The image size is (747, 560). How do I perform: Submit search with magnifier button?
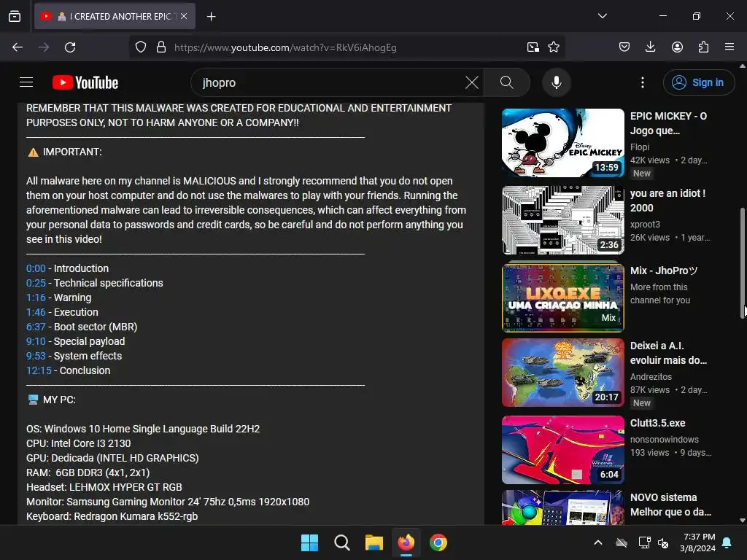[507, 82]
